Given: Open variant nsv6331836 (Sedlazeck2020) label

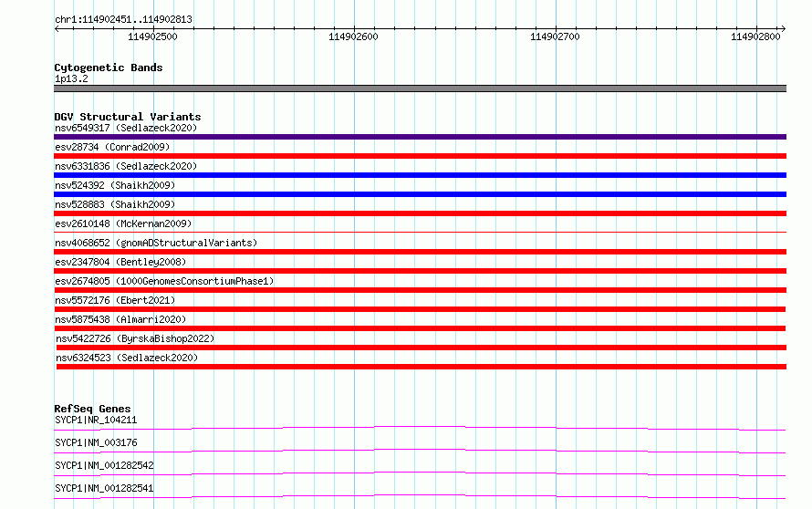Looking at the screenshot, I should [x=126, y=166].
